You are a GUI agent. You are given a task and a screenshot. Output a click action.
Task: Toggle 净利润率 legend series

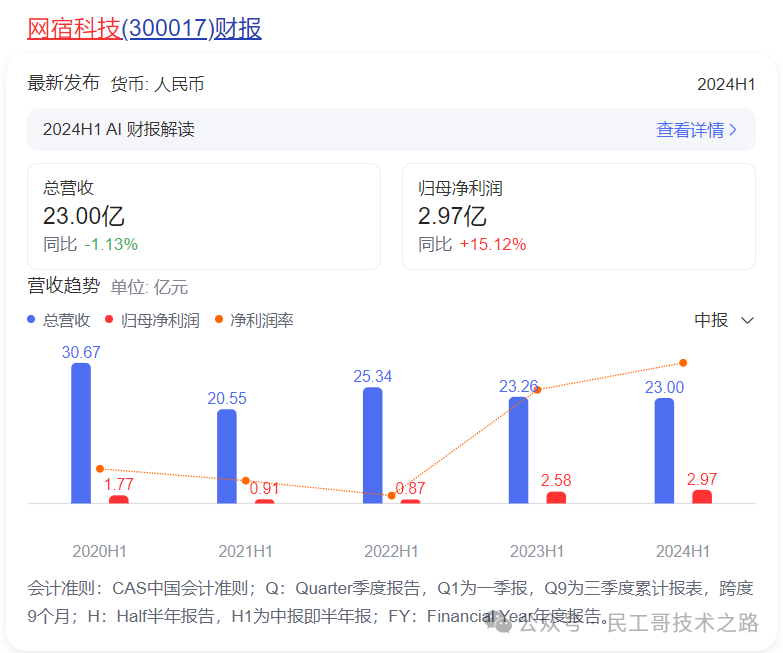254,320
